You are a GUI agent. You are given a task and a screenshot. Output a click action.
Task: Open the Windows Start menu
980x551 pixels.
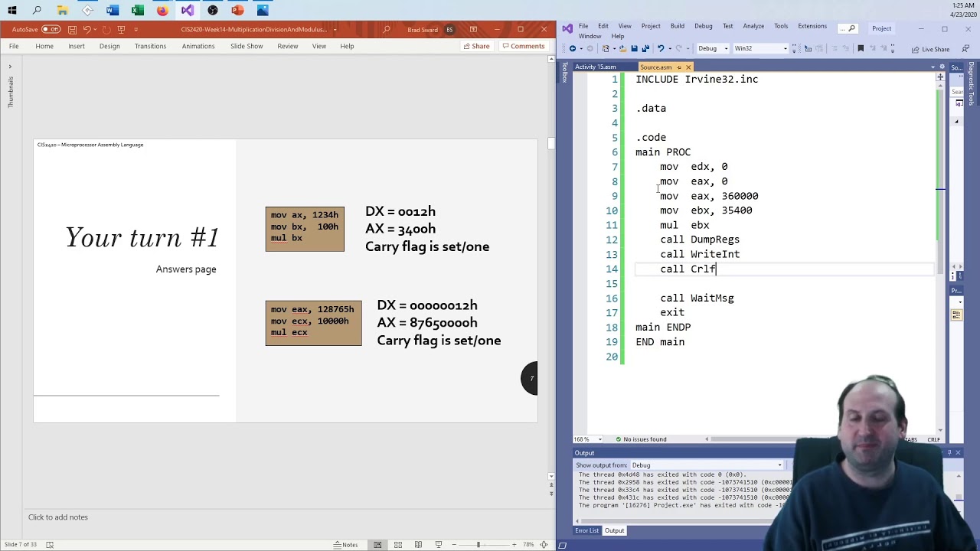(x=11, y=11)
